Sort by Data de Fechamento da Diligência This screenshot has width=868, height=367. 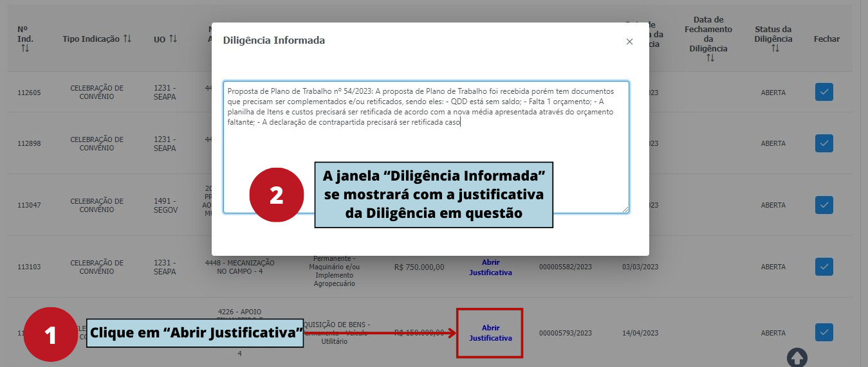click(x=710, y=58)
